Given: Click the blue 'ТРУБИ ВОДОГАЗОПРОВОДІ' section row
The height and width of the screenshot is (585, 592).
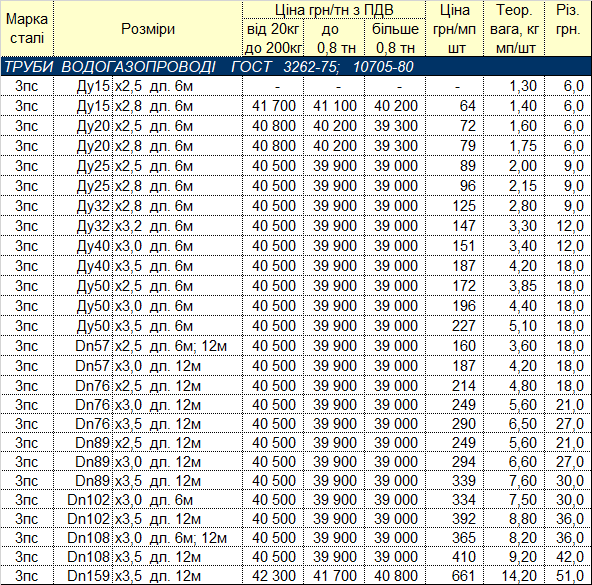Looking at the screenshot, I should point(296,66).
